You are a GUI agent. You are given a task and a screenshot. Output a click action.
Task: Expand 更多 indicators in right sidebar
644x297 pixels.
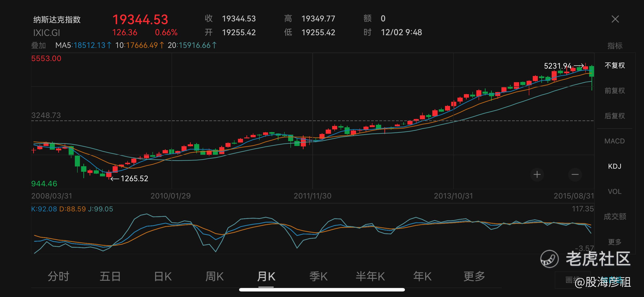point(615,242)
